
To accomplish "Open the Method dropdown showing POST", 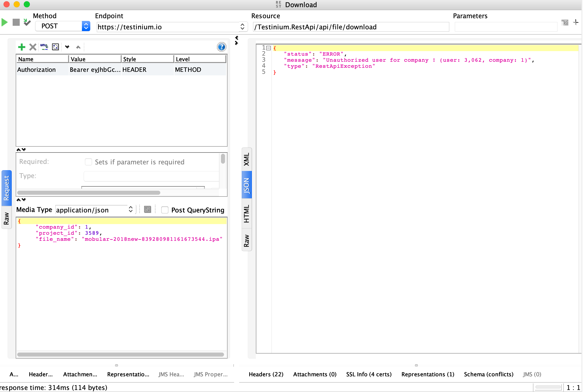I will coord(63,26).
